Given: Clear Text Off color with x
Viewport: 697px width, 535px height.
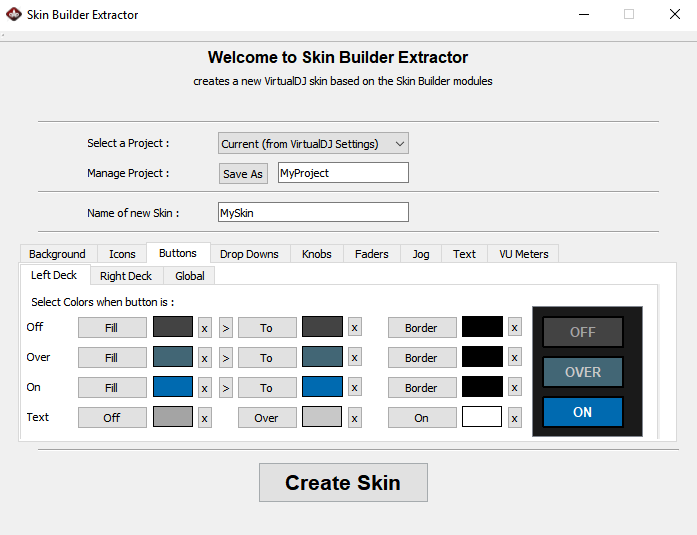Looking at the screenshot, I should click(x=204, y=418).
